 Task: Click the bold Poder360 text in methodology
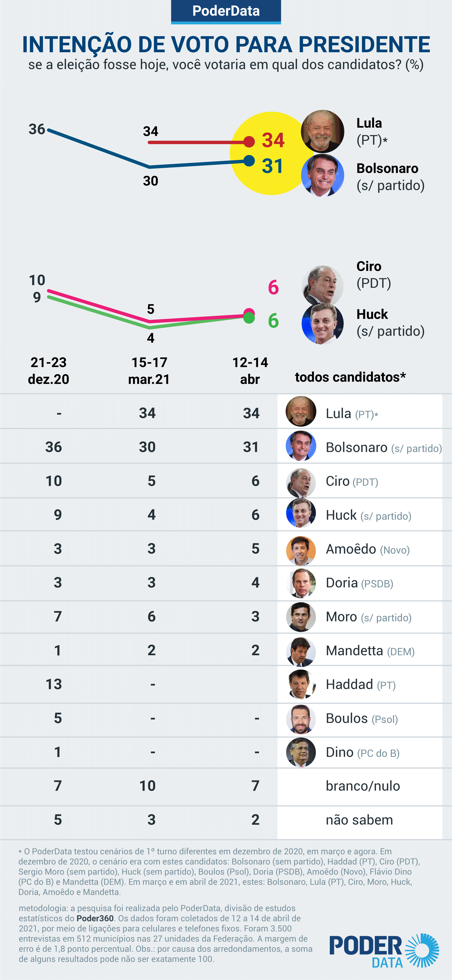coord(95,918)
